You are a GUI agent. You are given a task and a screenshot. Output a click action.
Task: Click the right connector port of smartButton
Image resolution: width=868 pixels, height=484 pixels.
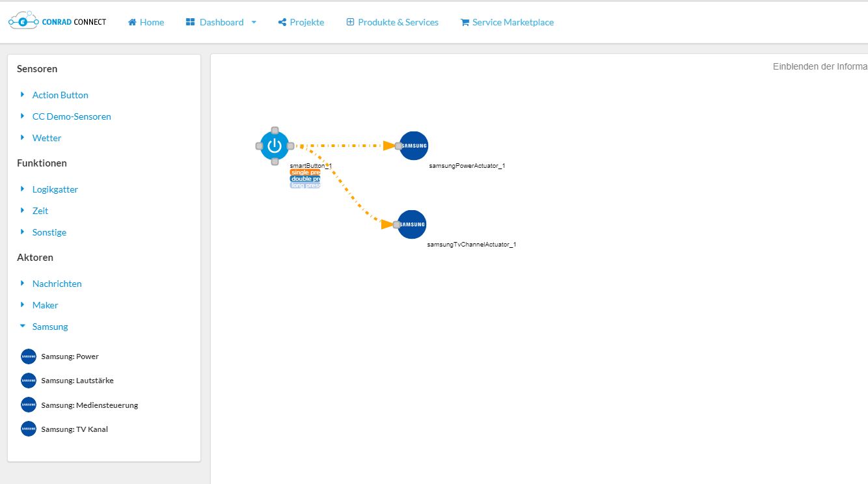coord(291,146)
